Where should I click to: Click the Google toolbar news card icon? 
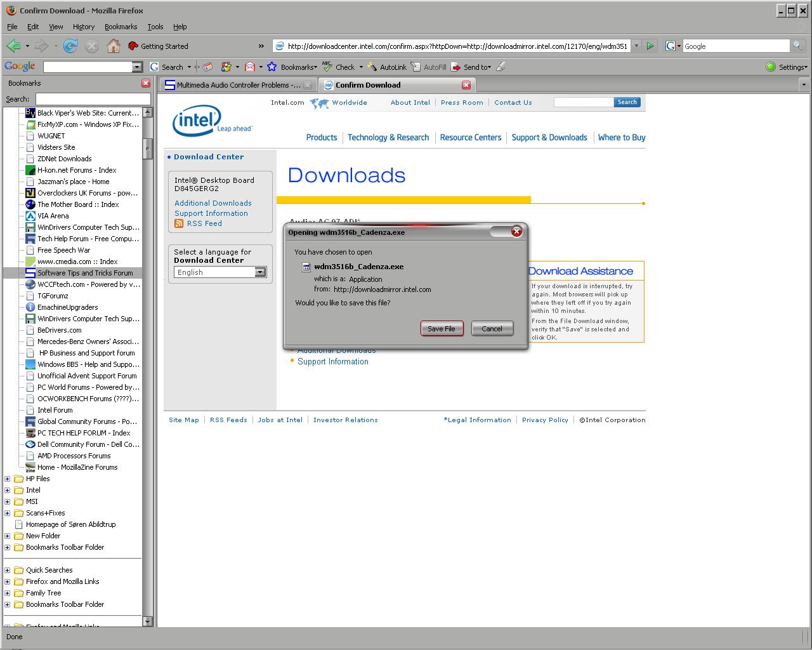(207, 67)
